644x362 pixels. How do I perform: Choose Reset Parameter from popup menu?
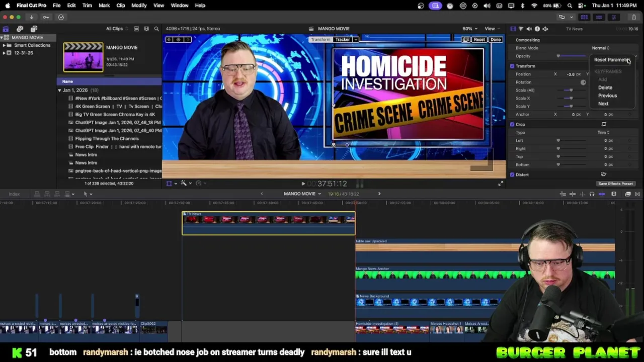[x=611, y=60]
